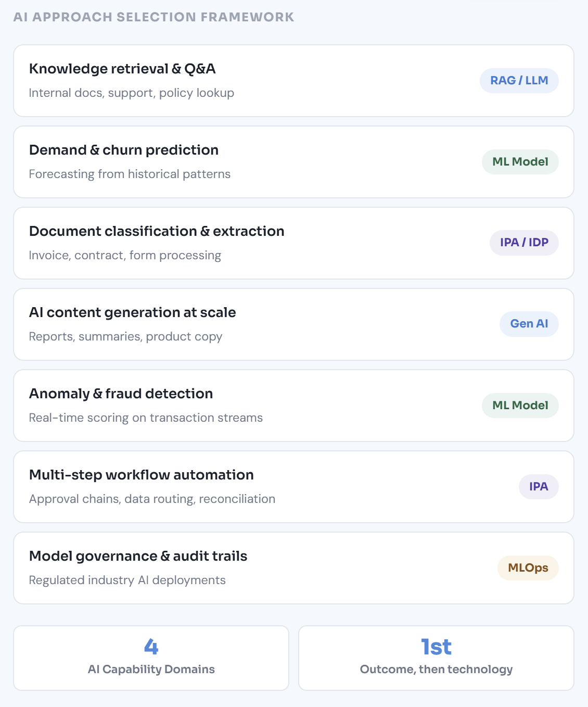Click the 4 AI Capability Domains stat card
This screenshot has width=588, height=707.
151,658
